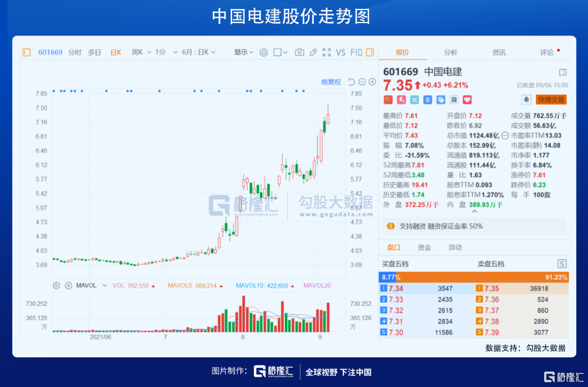Select the 异动 unusual moves tab
The image size is (588, 387).
click(455, 247)
